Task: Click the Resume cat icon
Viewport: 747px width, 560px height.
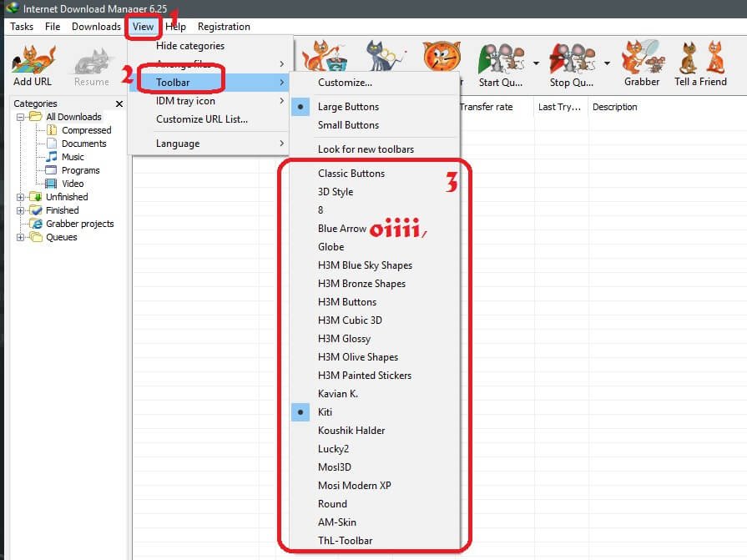Action: [x=92, y=62]
